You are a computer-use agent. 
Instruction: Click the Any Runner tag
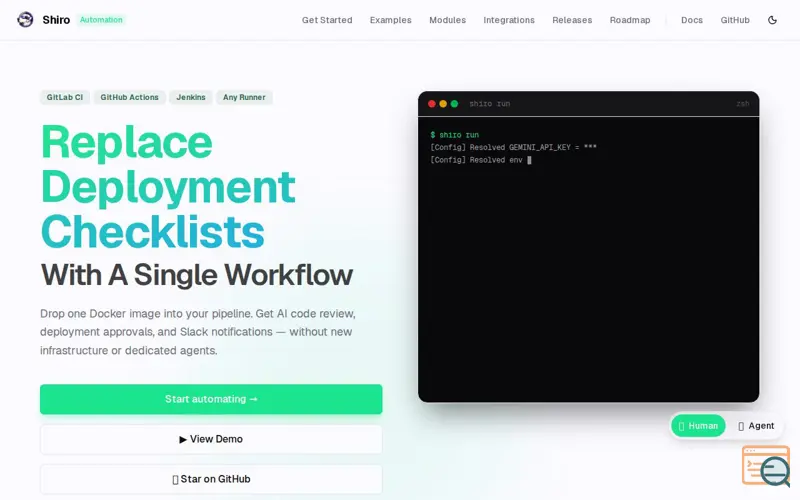[244, 97]
